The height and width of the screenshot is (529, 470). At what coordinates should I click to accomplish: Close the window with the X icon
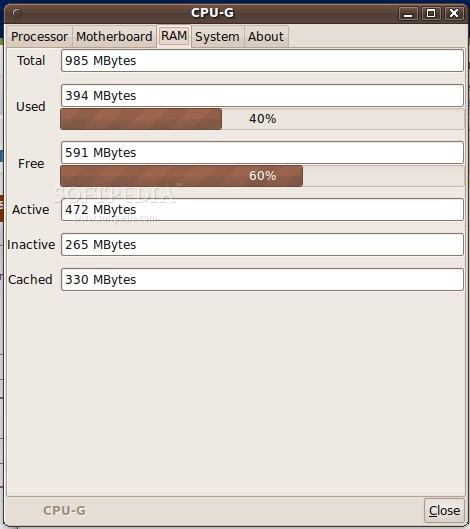tap(454, 13)
